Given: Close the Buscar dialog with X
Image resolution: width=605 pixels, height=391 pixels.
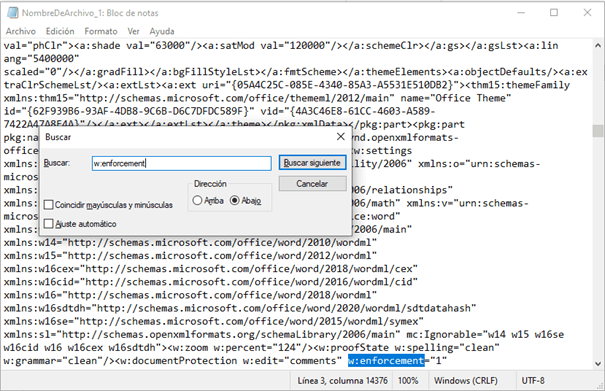Looking at the screenshot, I should (340, 136).
